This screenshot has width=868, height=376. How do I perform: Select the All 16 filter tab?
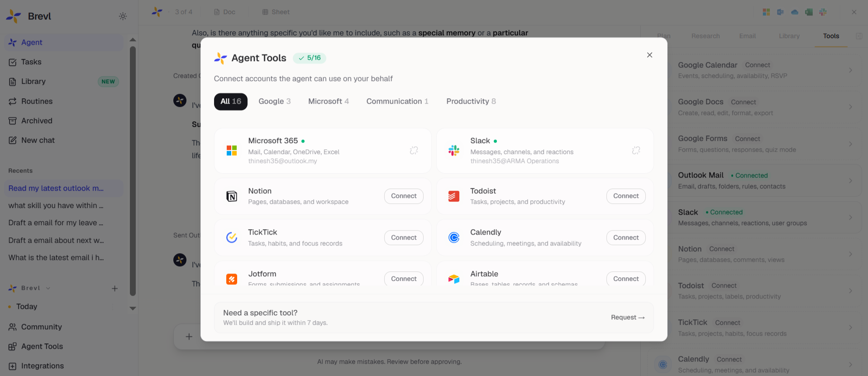coord(231,101)
